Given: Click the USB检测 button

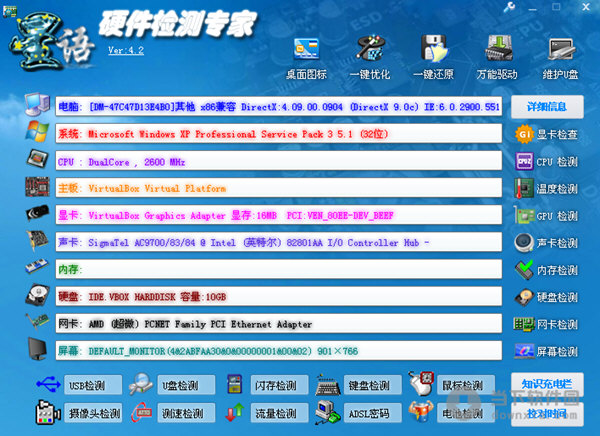Looking at the screenshot, I should [x=93, y=385].
